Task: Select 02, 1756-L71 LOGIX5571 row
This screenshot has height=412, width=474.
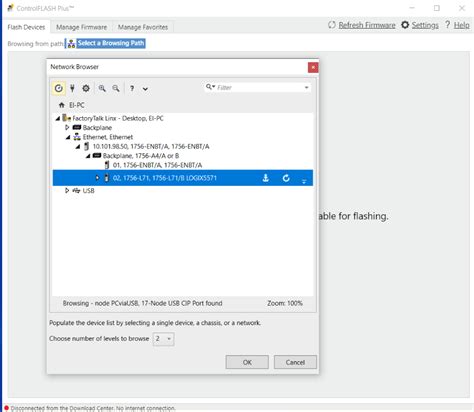Action: click(183, 178)
